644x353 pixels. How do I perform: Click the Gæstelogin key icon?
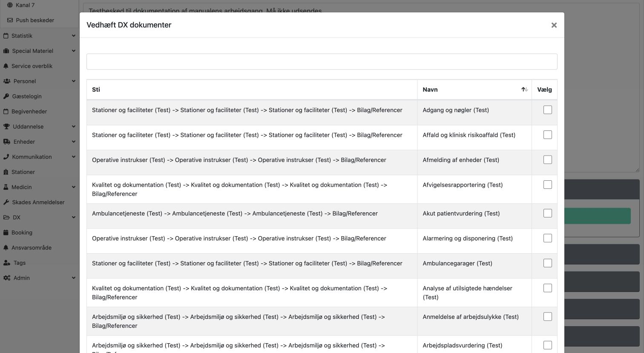[6, 96]
